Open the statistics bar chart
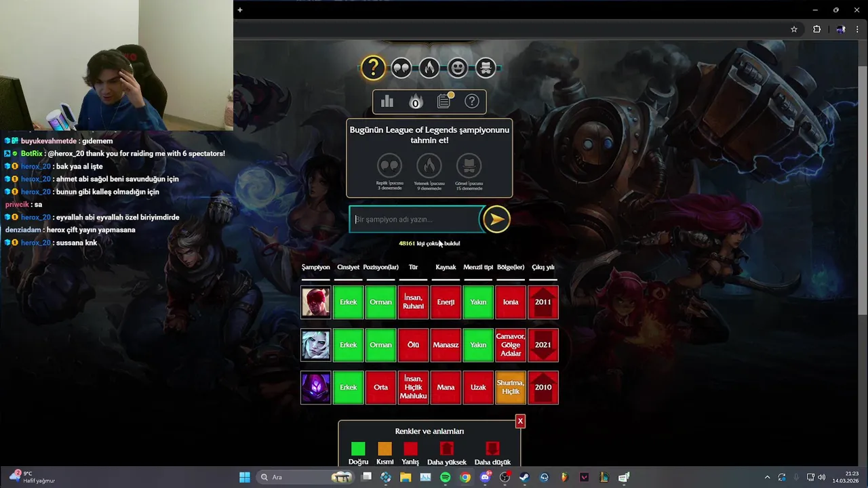The image size is (868, 488). (x=387, y=102)
